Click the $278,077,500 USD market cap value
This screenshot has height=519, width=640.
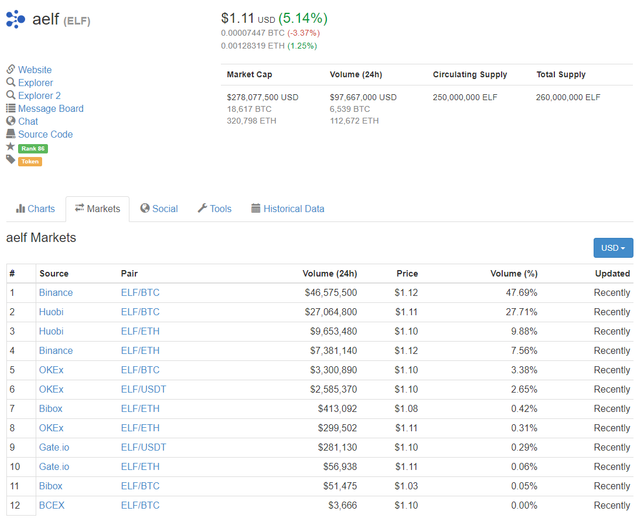tap(262, 97)
